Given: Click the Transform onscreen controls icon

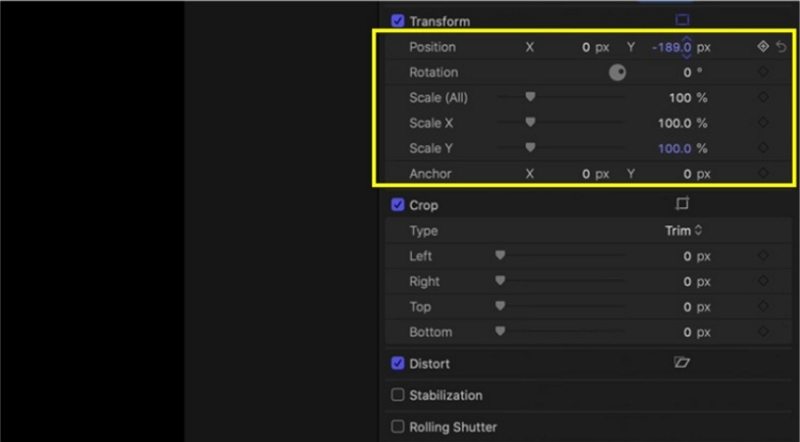Looking at the screenshot, I should pos(682,20).
